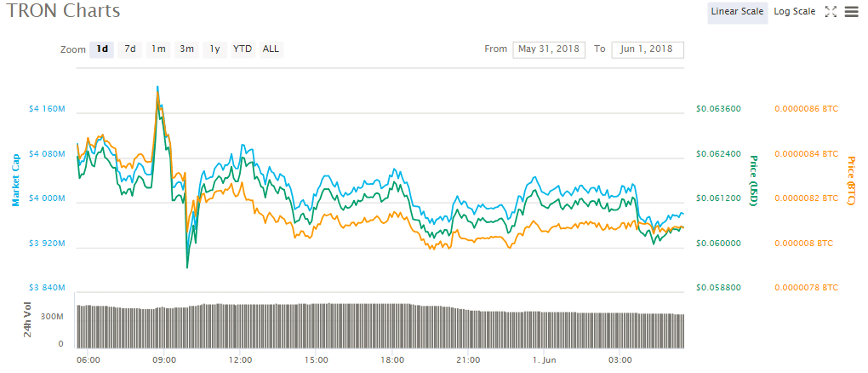Select the 1y zoom range
This screenshot has height=373, width=868.
(x=214, y=49)
